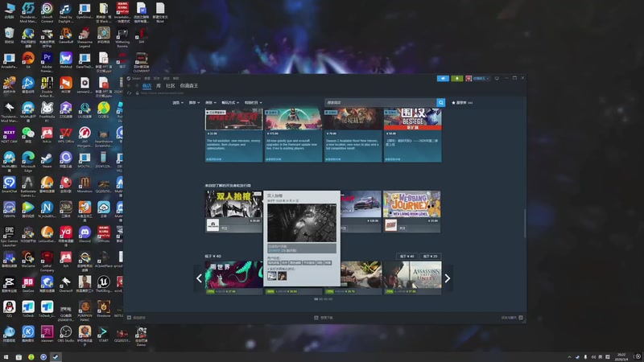The width and height of the screenshot is (644, 362).
Task: Click the 低于 ¥ 20 filter button
Action: [x=431, y=256]
